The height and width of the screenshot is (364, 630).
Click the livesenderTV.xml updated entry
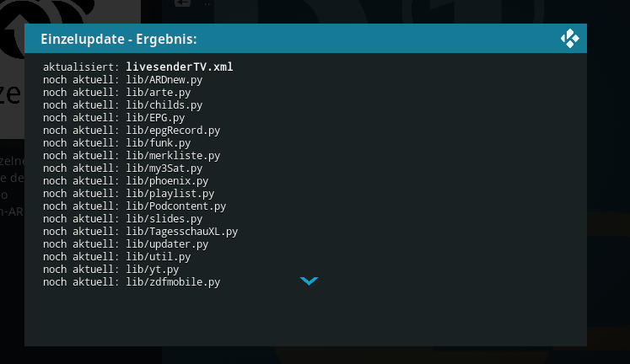pos(137,67)
